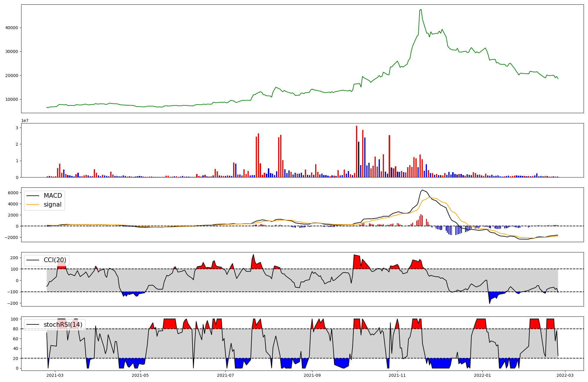The width and height of the screenshot is (588, 382).
Task: Click the MACD legend entry
Action: point(52,196)
